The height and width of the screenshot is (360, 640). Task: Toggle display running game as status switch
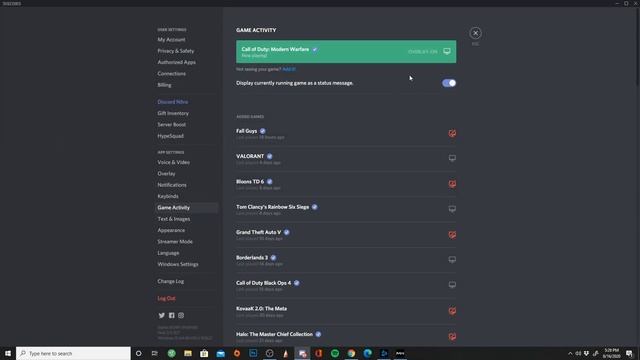pos(449,83)
